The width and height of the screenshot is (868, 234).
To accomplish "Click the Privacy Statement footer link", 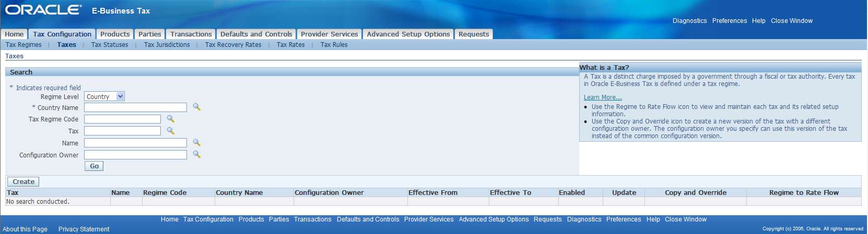I will (84, 229).
